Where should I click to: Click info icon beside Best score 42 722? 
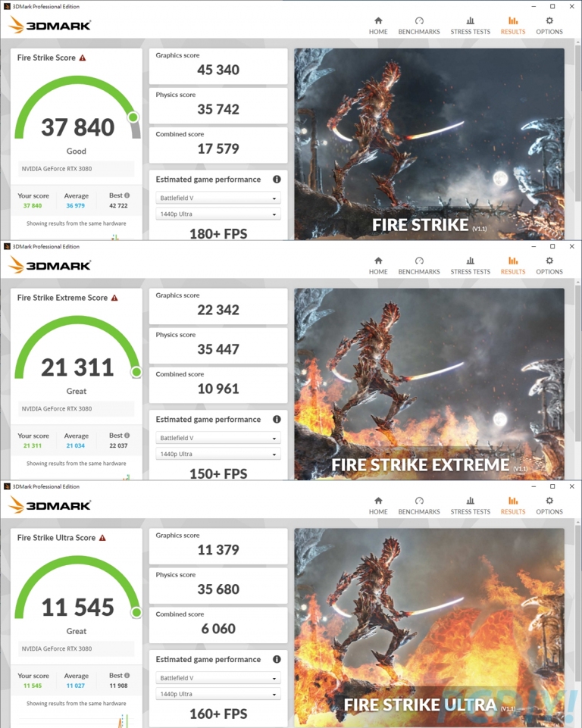[127, 195]
